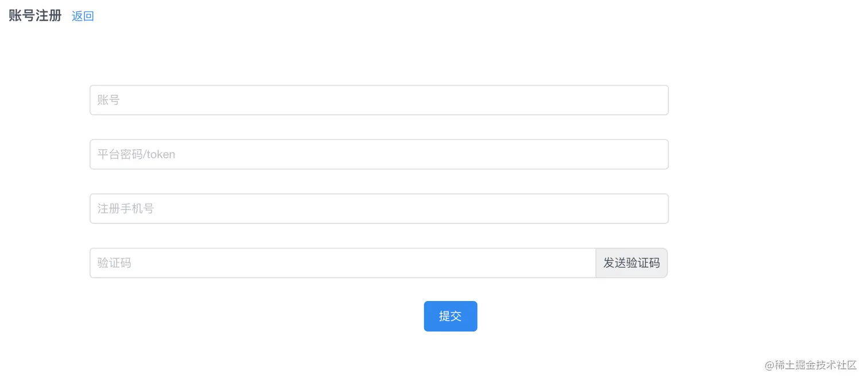Focus the 账号 input field
This screenshot has height=382, width=868.
[x=379, y=100]
